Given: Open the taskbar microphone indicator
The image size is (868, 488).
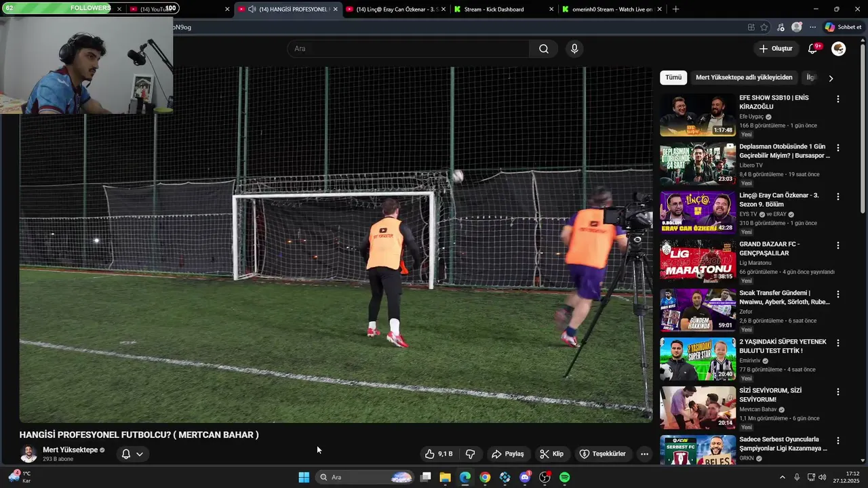Looking at the screenshot, I should (797, 477).
